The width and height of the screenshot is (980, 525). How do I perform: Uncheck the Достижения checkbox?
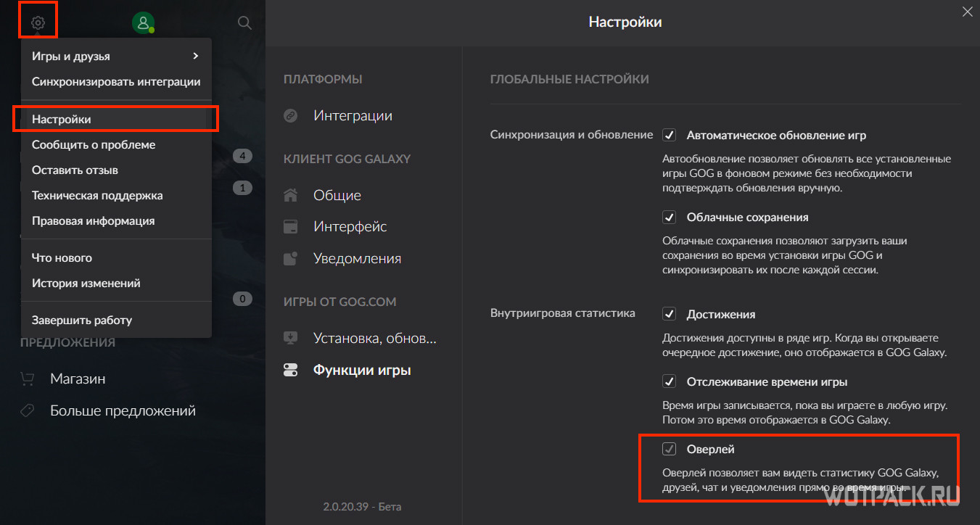670,314
